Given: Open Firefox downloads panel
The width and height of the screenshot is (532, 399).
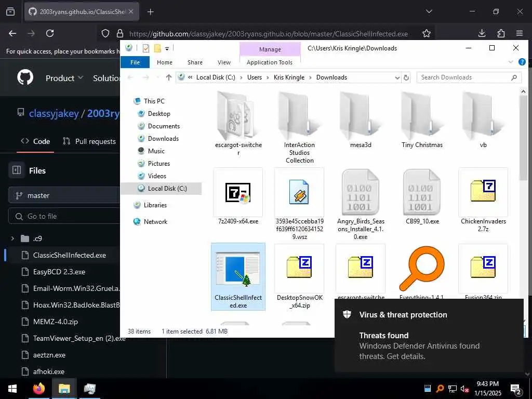Looking at the screenshot, I should click(x=482, y=33).
